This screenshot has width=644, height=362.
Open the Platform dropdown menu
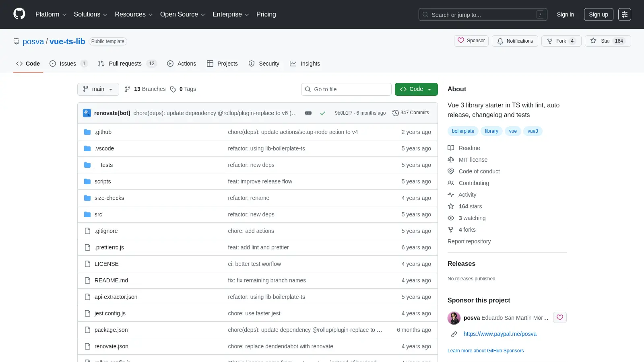(x=51, y=14)
